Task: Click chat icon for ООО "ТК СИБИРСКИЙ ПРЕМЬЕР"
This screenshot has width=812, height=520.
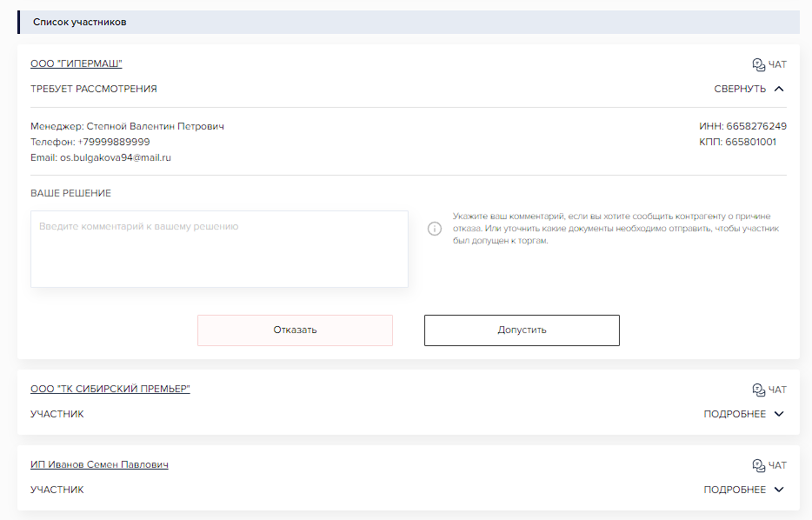Action: [758, 390]
